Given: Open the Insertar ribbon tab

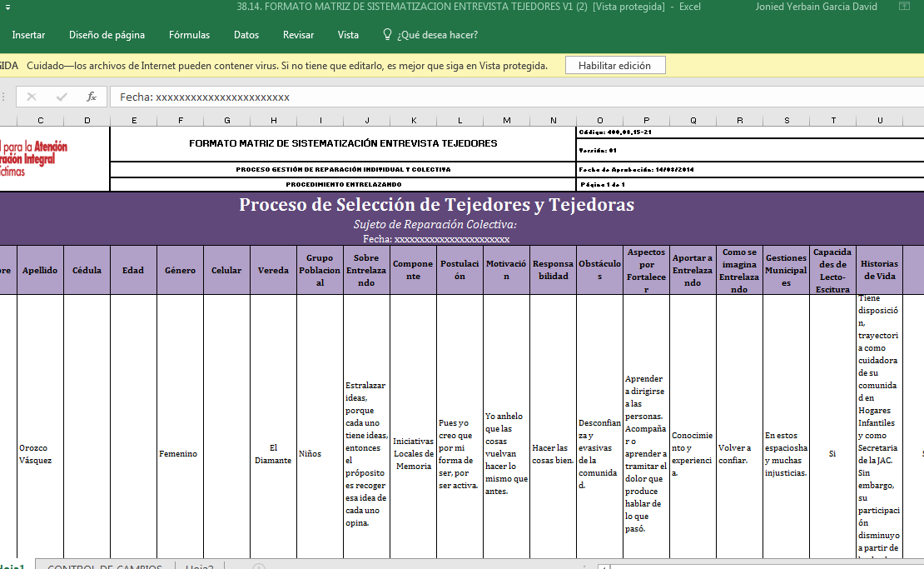Looking at the screenshot, I should pos(28,35).
